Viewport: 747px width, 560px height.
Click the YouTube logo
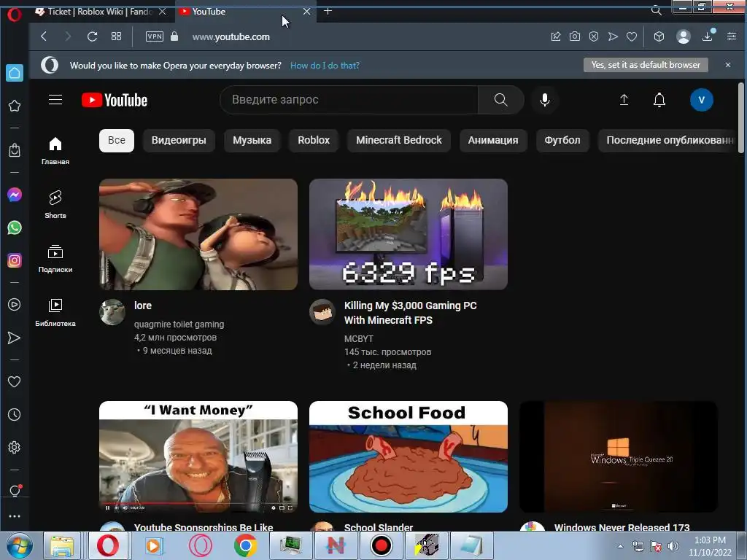click(115, 100)
